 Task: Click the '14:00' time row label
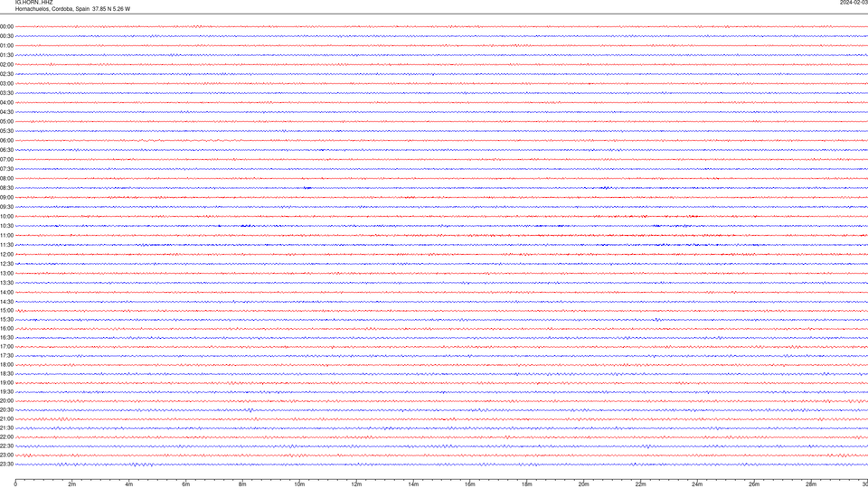[x=6, y=293]
